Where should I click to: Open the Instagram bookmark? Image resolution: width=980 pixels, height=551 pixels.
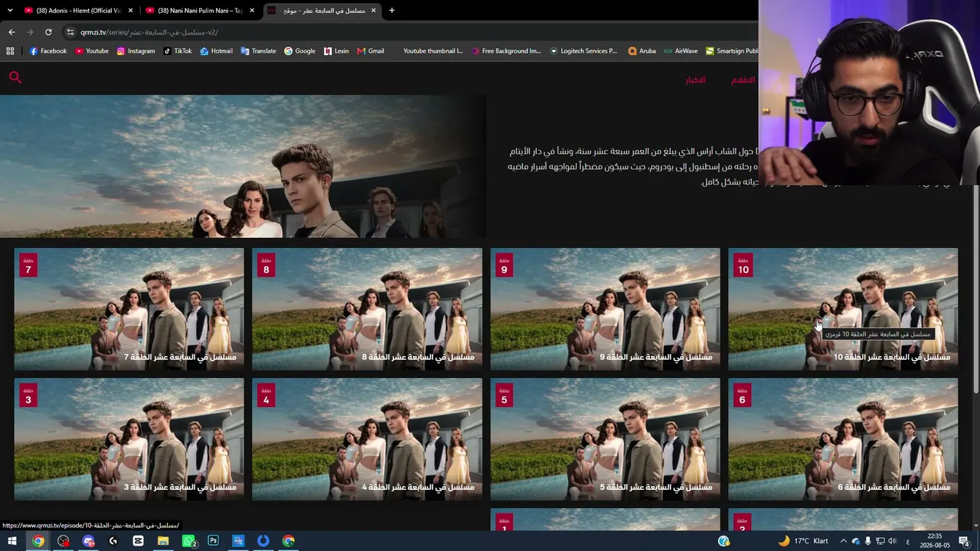136,51
